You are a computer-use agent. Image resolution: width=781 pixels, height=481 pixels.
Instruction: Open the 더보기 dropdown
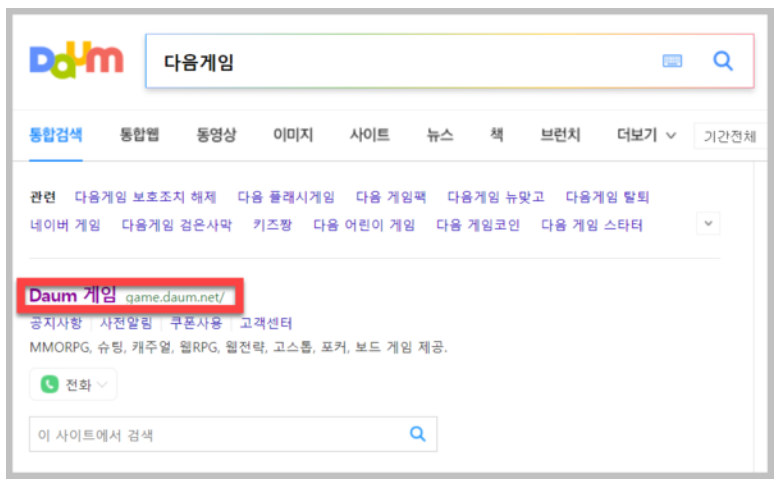pos(646,135)
